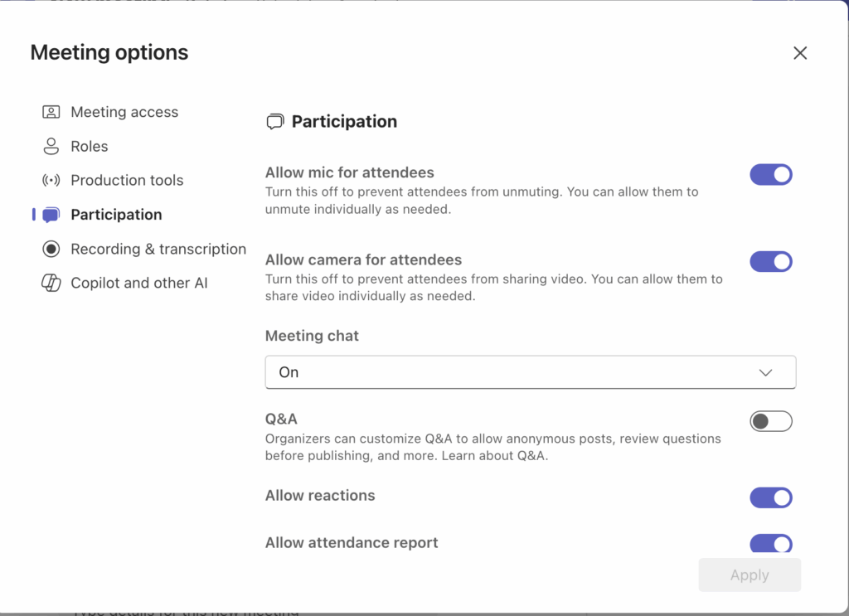Close the Meeting options dialog
Image resolution: width=849 pixels, height=616 pixels.
tap(800, 53)
